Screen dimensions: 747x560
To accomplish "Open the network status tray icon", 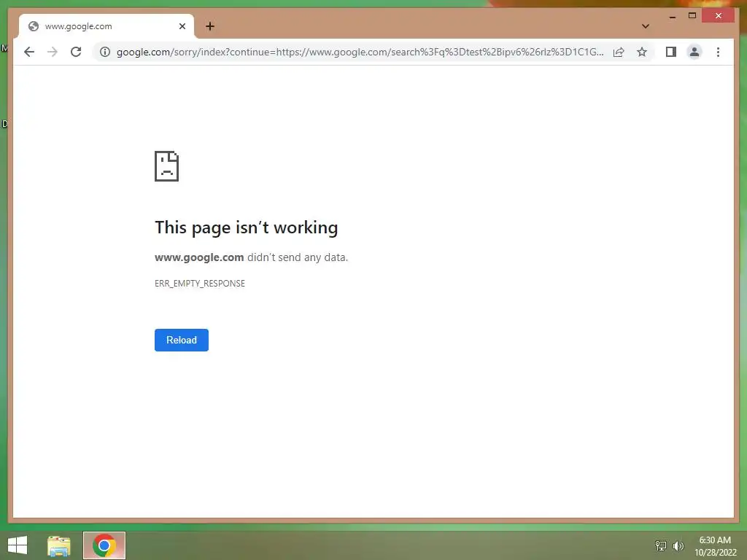I will [661, 545].
